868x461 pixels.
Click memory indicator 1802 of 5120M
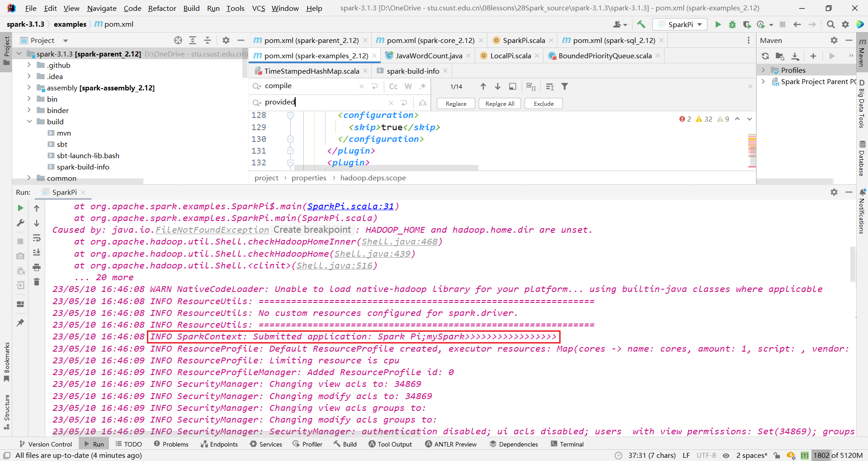[837, 456]
